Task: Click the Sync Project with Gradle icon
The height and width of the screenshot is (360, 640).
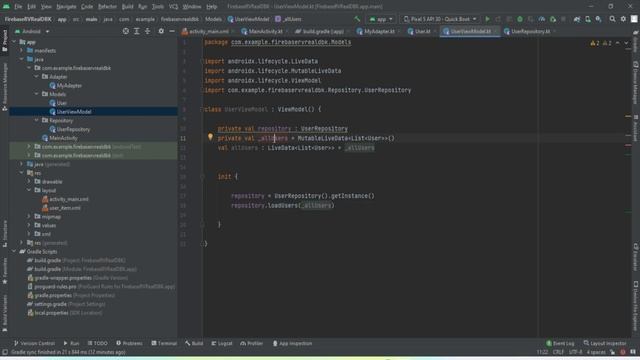Action: 577,19
